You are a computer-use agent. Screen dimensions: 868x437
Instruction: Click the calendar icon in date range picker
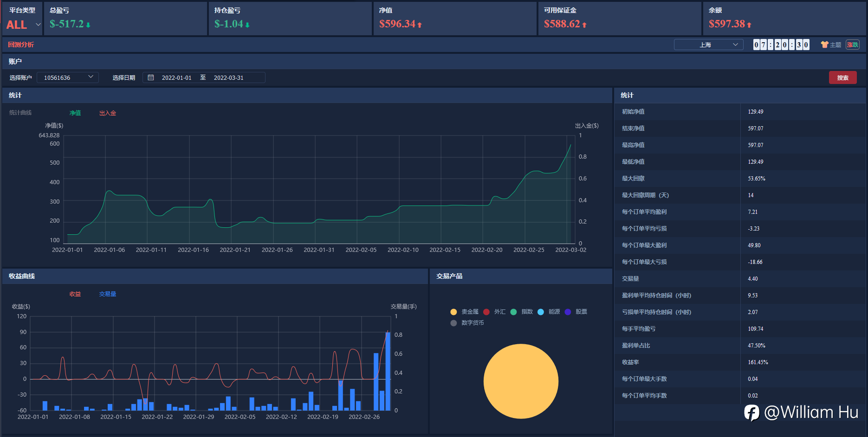151,77
